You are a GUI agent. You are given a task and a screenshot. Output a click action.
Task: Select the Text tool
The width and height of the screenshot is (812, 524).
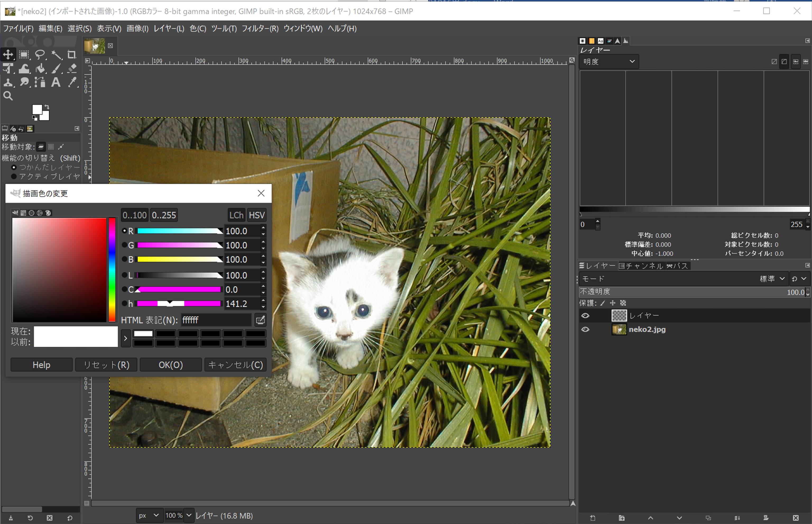coord(56,82)
